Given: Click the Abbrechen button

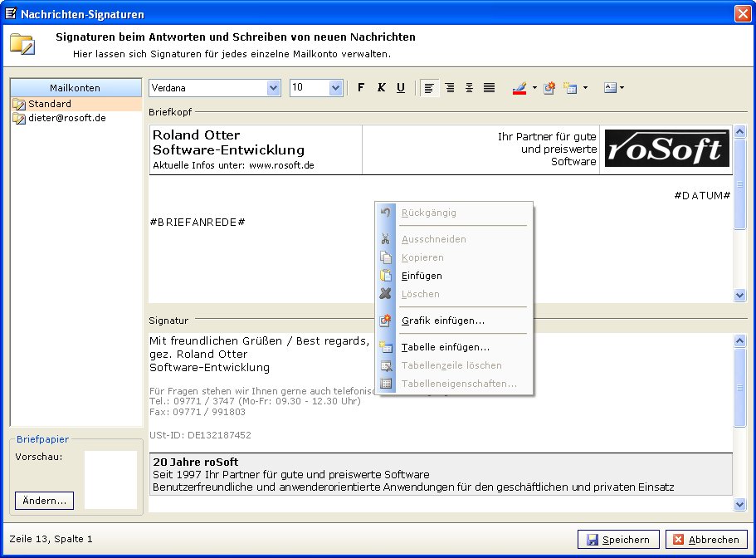Looking at the screenshot, I should point(705,540).
